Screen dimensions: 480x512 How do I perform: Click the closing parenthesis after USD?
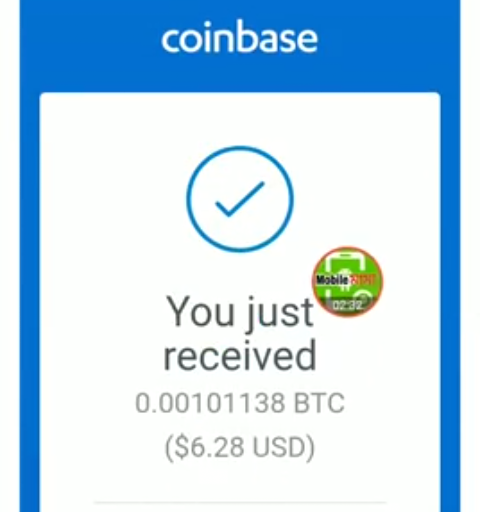point(310,447)
